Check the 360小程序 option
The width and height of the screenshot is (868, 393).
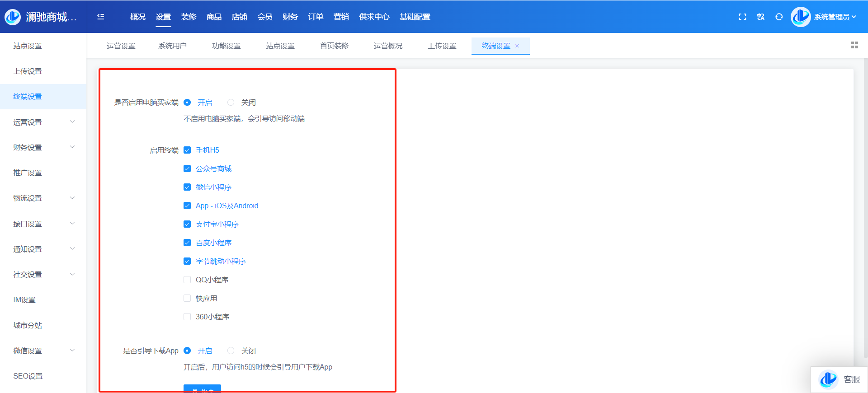187,317
